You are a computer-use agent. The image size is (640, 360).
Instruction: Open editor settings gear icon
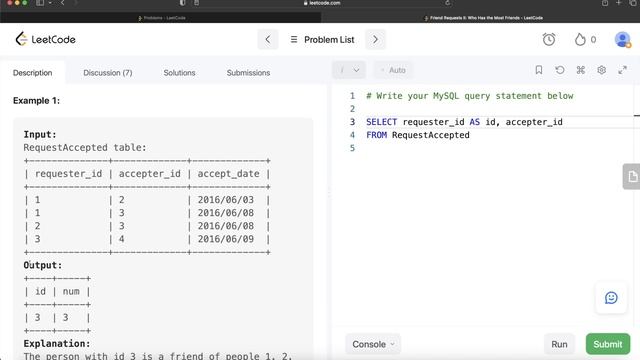tap(601, 70)
